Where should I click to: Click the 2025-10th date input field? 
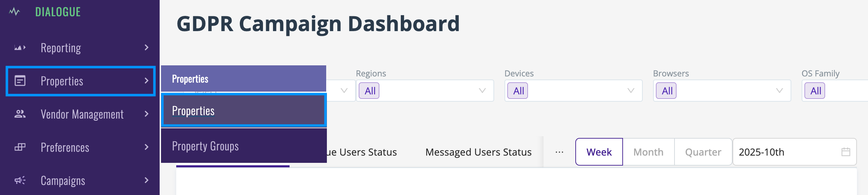pos(794,152)
